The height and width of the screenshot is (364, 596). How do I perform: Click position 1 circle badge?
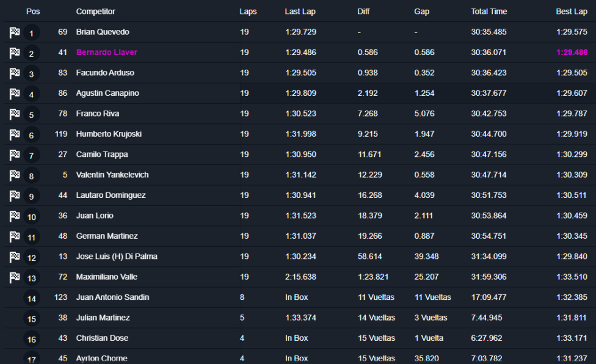[32, 33]
